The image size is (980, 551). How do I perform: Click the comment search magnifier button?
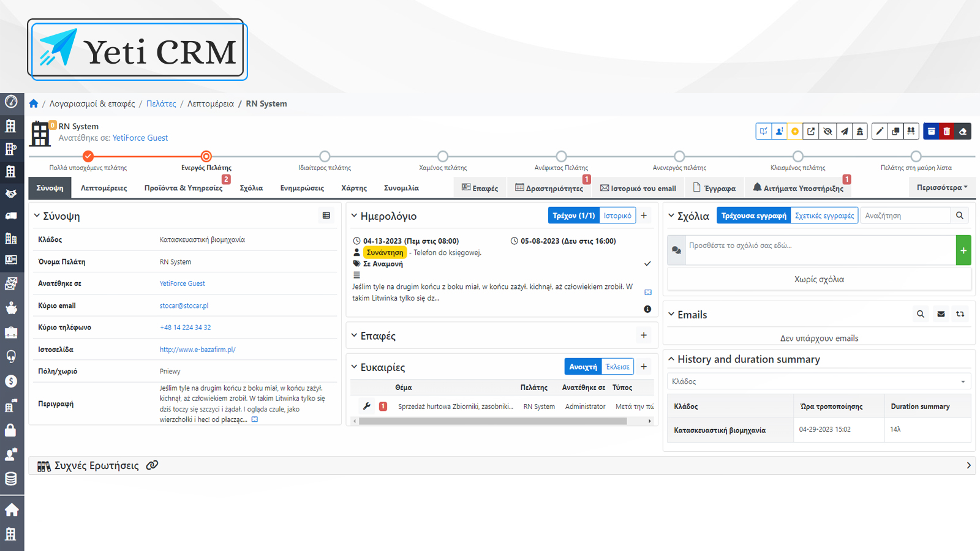point(960,216)
